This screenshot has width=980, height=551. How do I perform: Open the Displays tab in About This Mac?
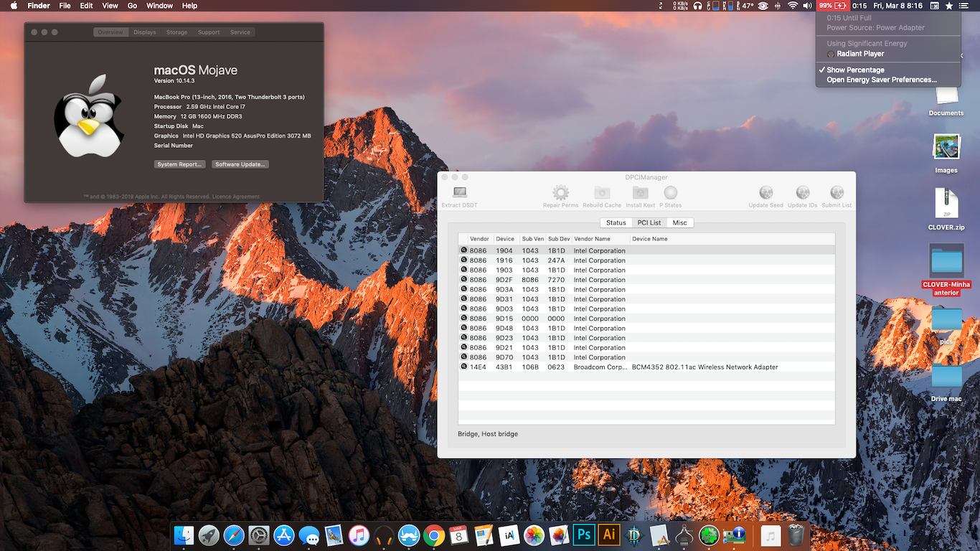(145, 32)
